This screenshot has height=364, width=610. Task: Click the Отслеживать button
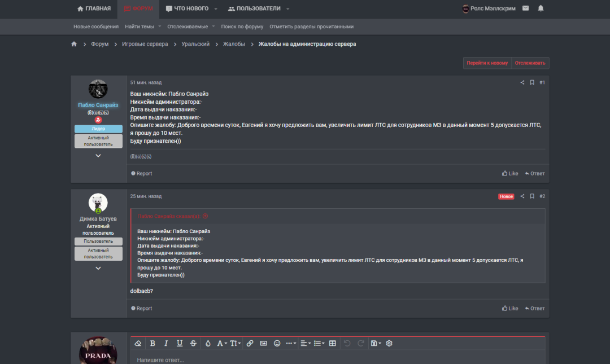(x=530, y=63)
